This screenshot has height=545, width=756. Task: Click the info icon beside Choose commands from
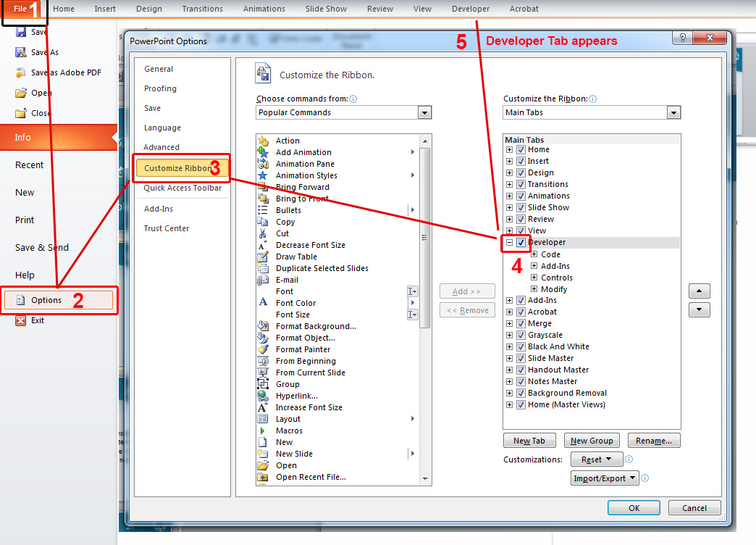coord(353,99)
